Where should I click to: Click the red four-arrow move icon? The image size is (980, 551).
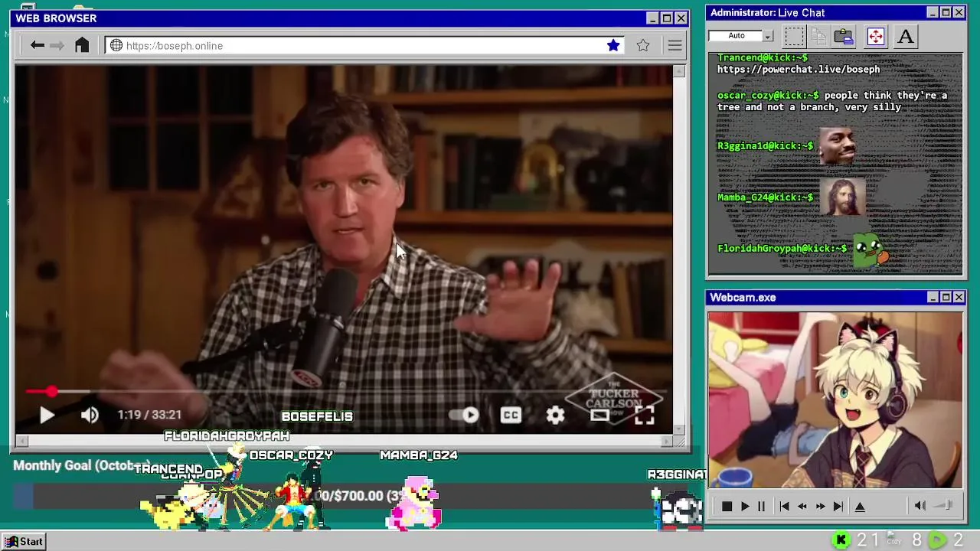[x=876, y=36]
